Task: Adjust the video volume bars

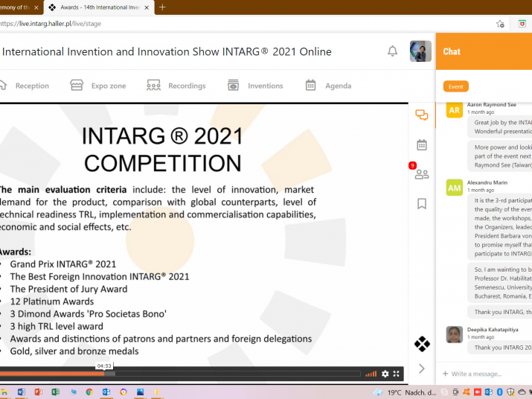Action: (x=371, y=374)
